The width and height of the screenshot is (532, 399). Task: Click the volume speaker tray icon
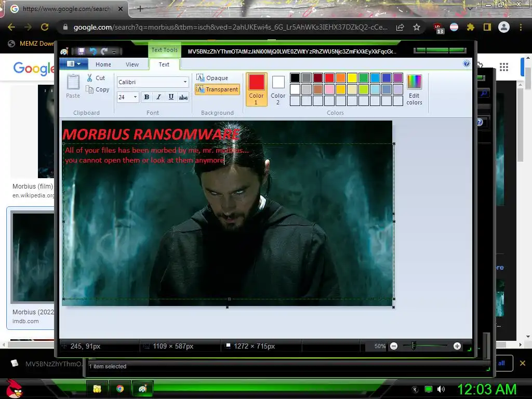(x=441, y=389)
